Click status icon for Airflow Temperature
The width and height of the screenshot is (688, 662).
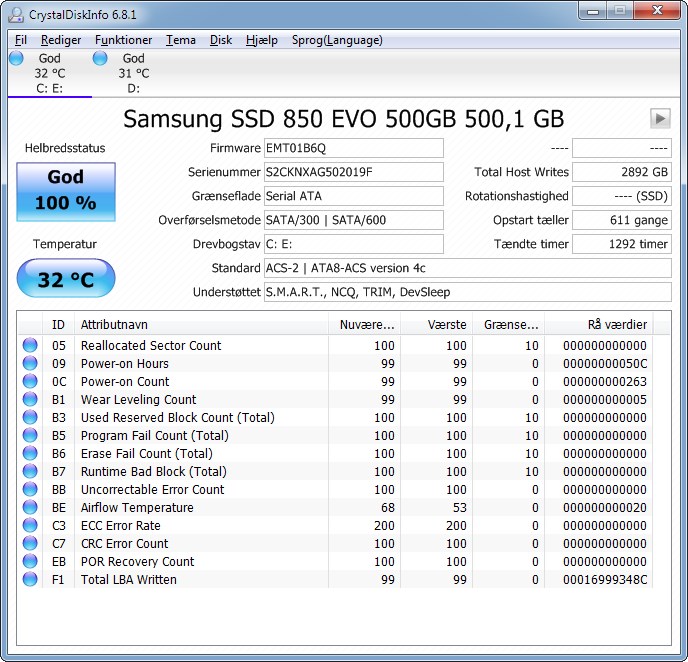(x=30, y=507)
